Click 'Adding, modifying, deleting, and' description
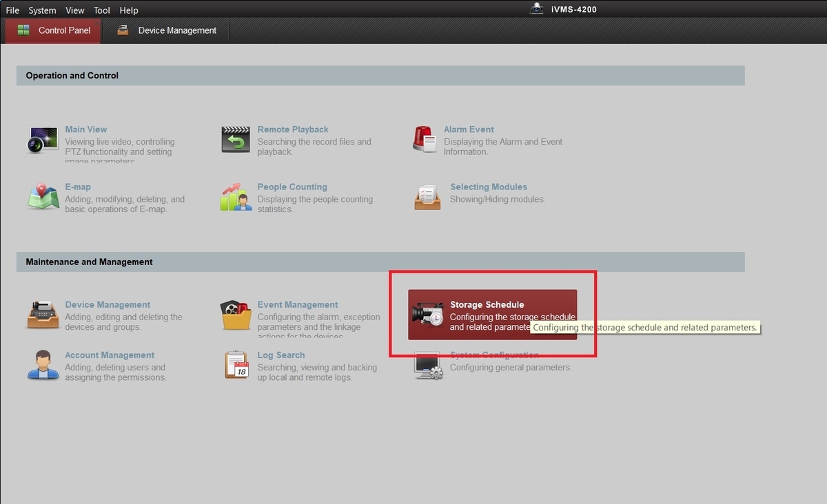 (125, 199)
